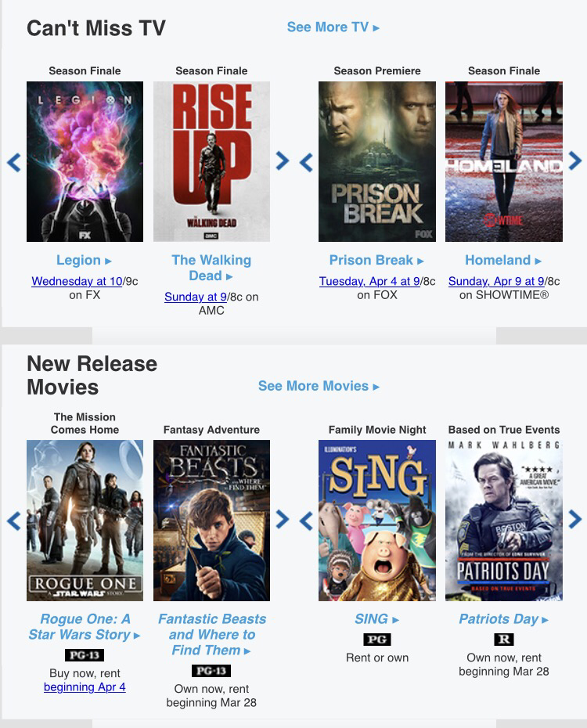Open the Legion title link
587x728 pixels.
[84, 260]
